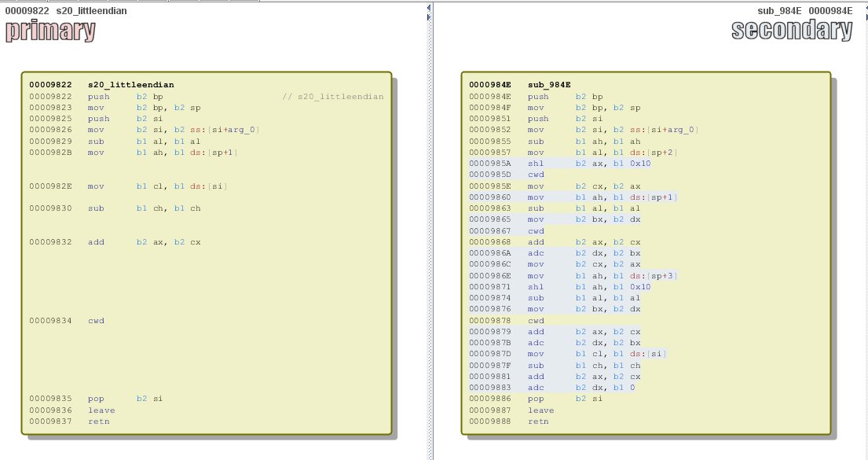Select secondary 'push bp' line at 0000984E
The width and height of the screenshot is (868, 460).
click(536, 97)
